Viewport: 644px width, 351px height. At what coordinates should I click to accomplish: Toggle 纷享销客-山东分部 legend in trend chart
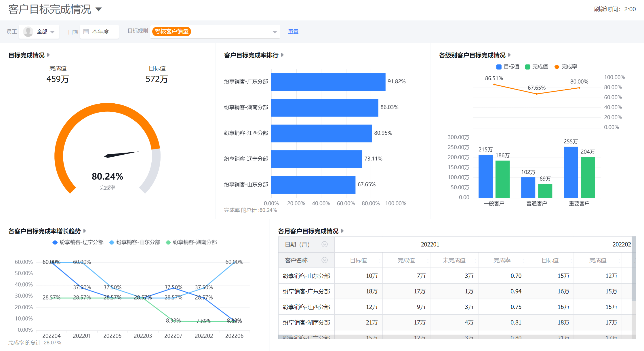(135, 242)
